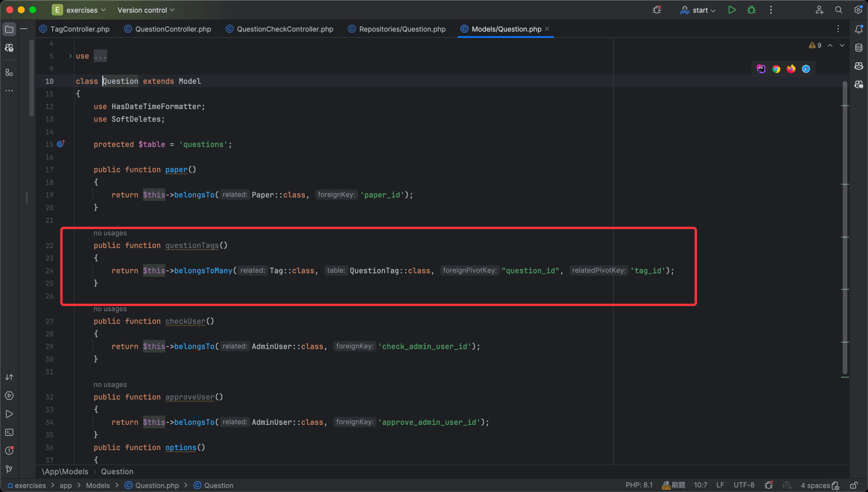Open file in Firefox browser icon
This screenshot has width=868, height=492.
(x=791, y=69)
